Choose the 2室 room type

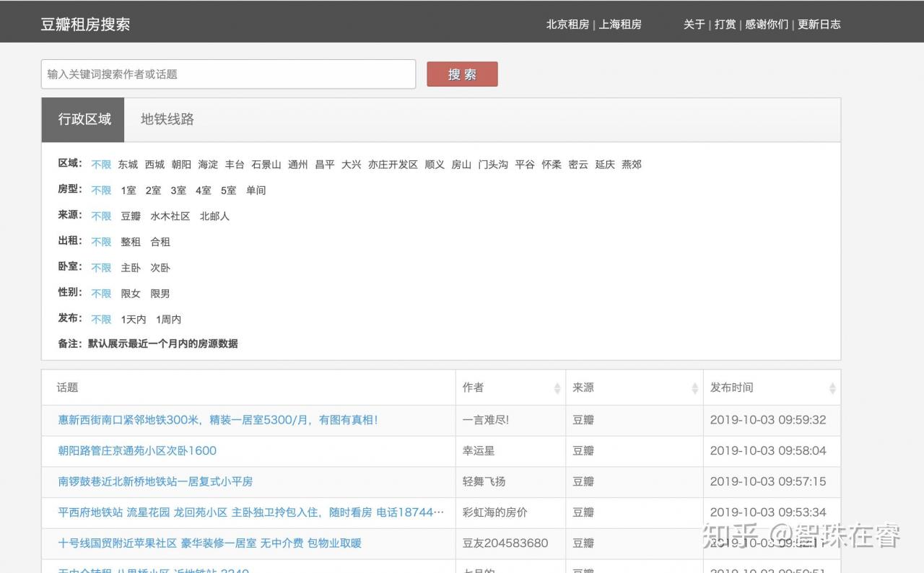(x=154, y=191)
